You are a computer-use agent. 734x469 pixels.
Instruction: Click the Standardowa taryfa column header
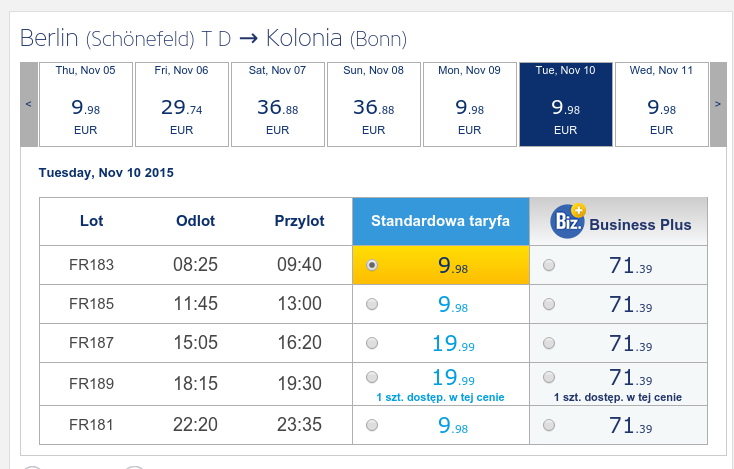440,221
